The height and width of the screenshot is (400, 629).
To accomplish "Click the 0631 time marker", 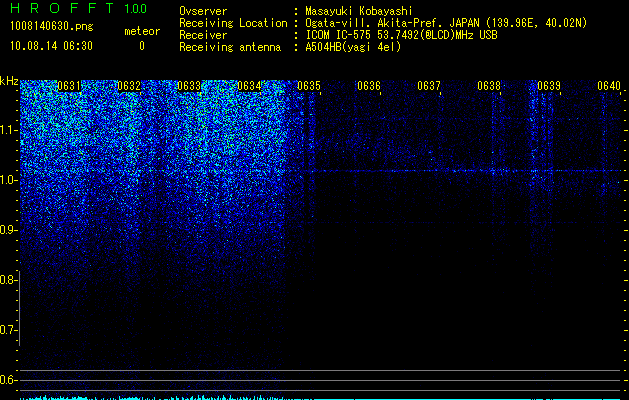I will click(x=69, y=86).
